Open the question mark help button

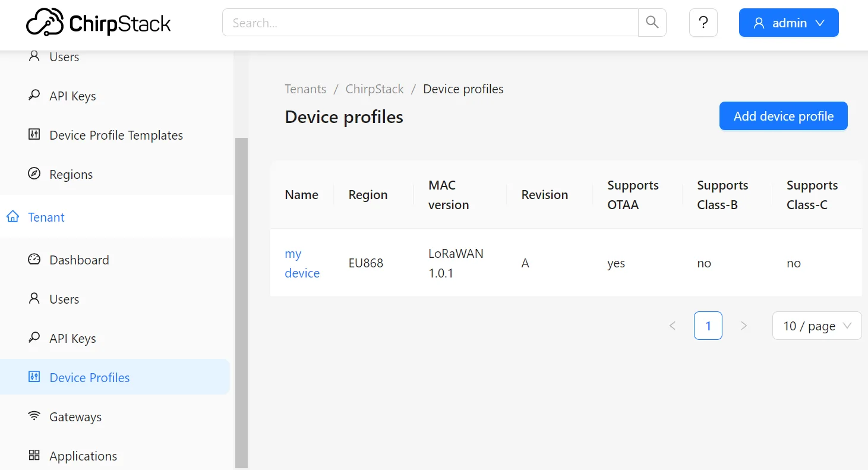[703, 23]
